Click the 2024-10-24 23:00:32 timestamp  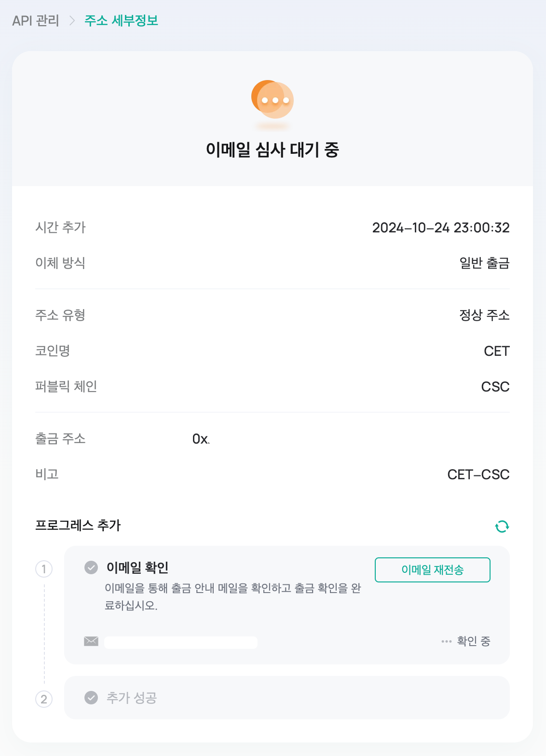[441, 228]
